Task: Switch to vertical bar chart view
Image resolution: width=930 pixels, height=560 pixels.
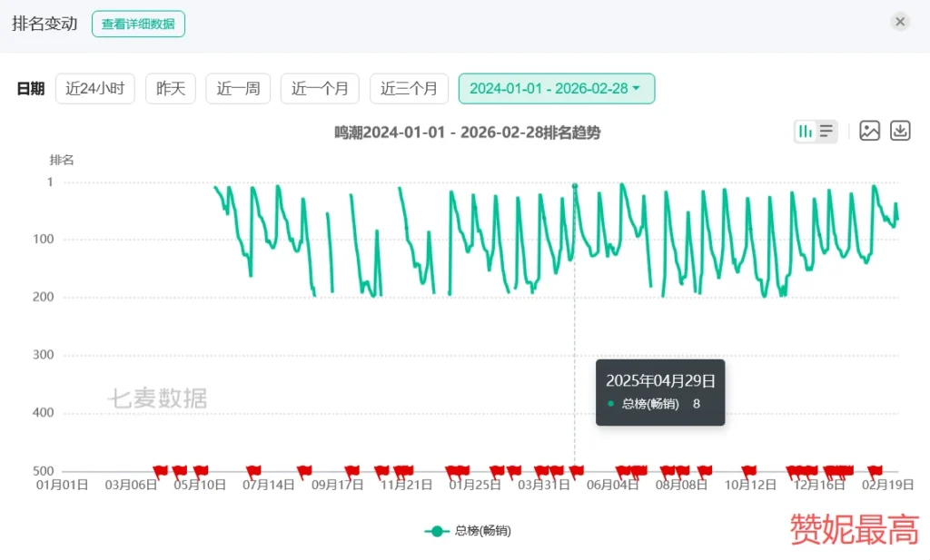Action: (x=805, y=132)
